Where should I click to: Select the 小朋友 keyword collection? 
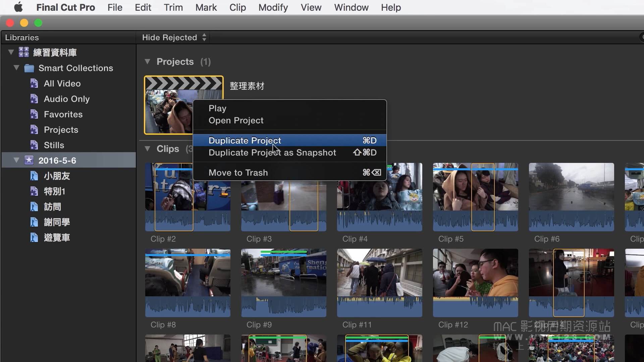tap(57, 176)
